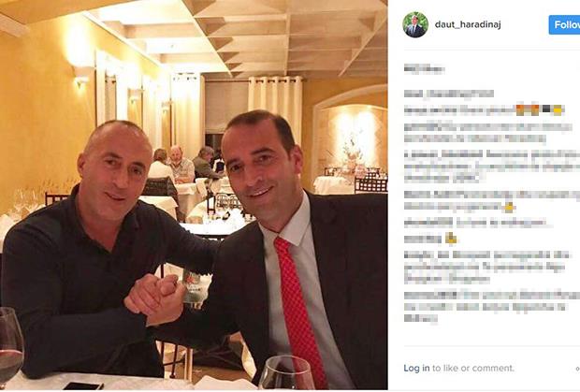Select the restaurant handshake photo
The width and height of the screenshot is (580, 392).
[x=194, y=195]
